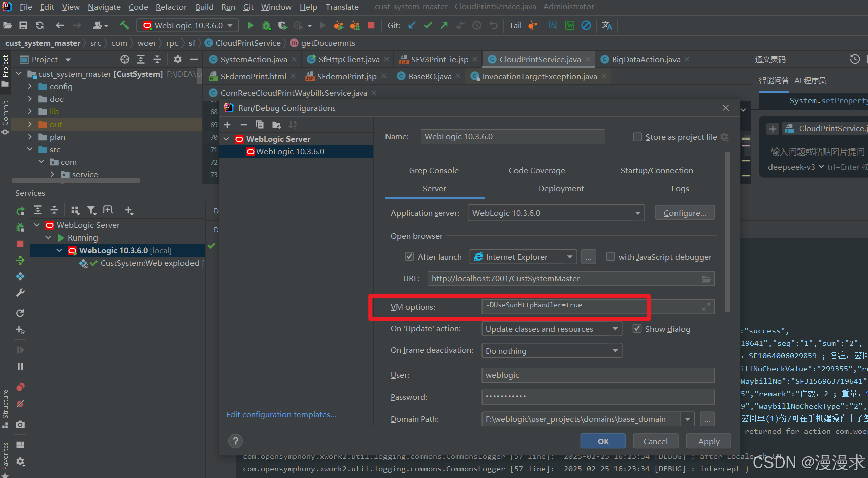Viewport: 868px width, 478px height.
Task: Toggle After launch checkbox
Action: click(x=409, y=256)
